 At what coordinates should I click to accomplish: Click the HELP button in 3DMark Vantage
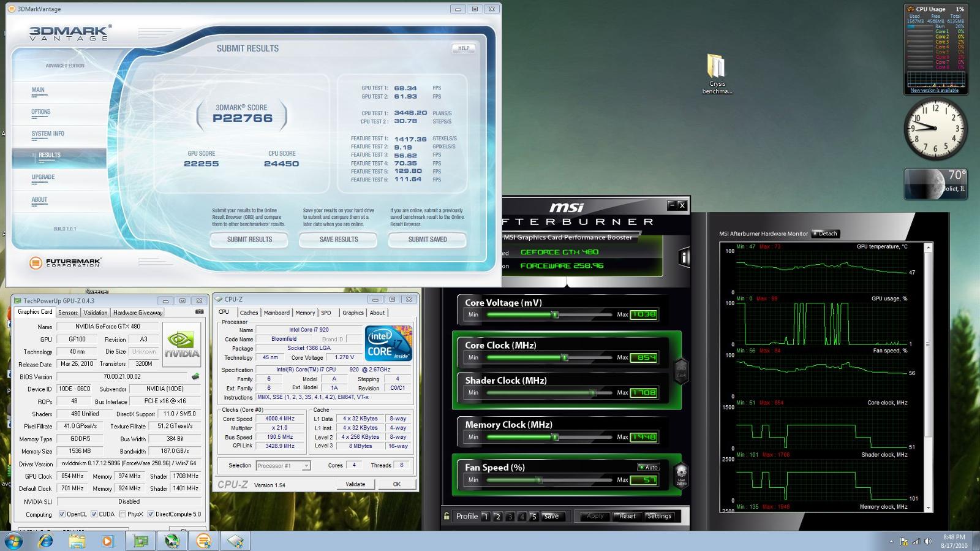pos(464,48)
